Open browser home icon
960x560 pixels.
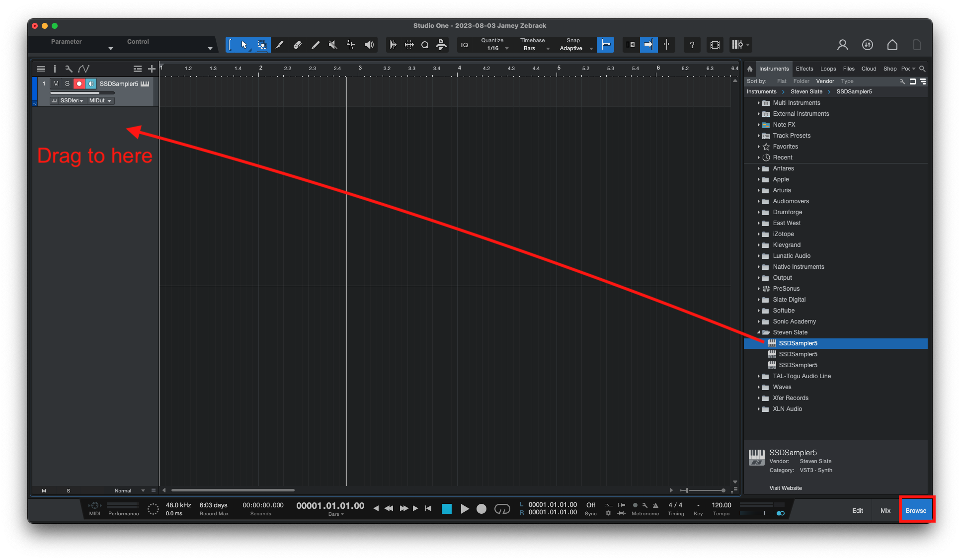click(750, 69)
